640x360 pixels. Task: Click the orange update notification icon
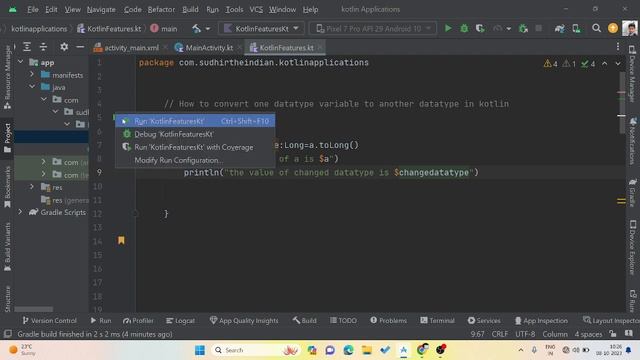pyautogui.click(x=613, y=28)
